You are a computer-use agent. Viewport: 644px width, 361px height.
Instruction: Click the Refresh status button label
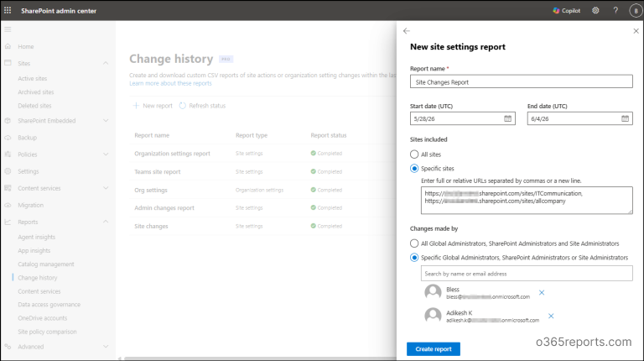click(207, 106)
